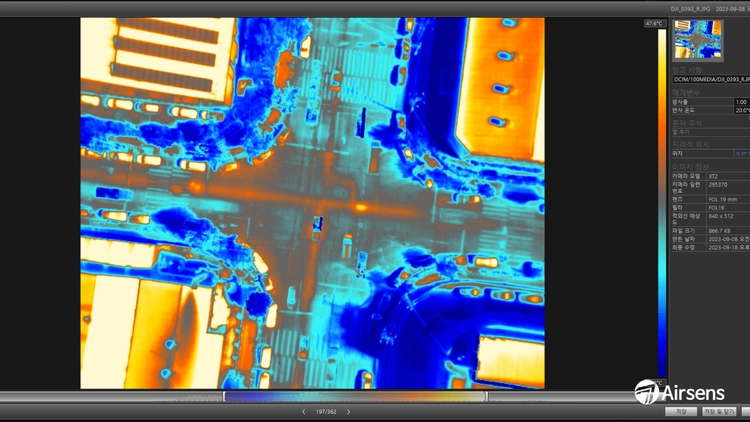Screen dimensions: 750x422
Task: Select the XT2 camera model value
Action: click(713, 176)
